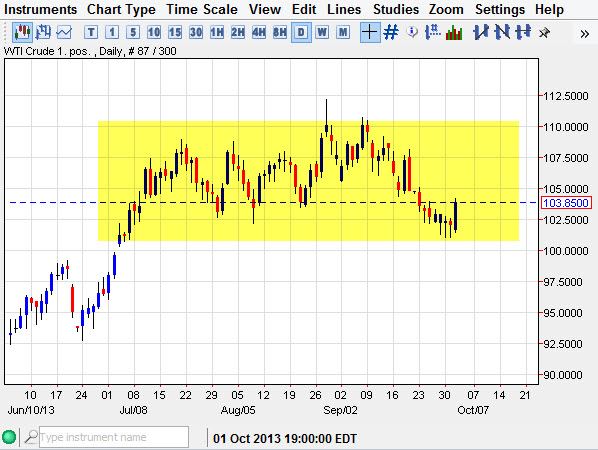Select the horizontal line drawing icon
This screenshot has height=450, width=598.
coord(523,32)
